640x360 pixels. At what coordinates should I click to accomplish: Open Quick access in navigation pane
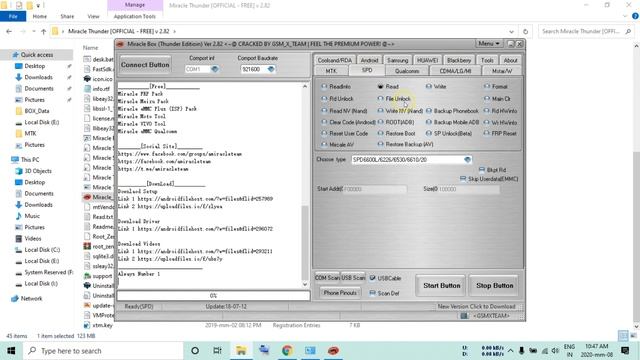(37, 55)
